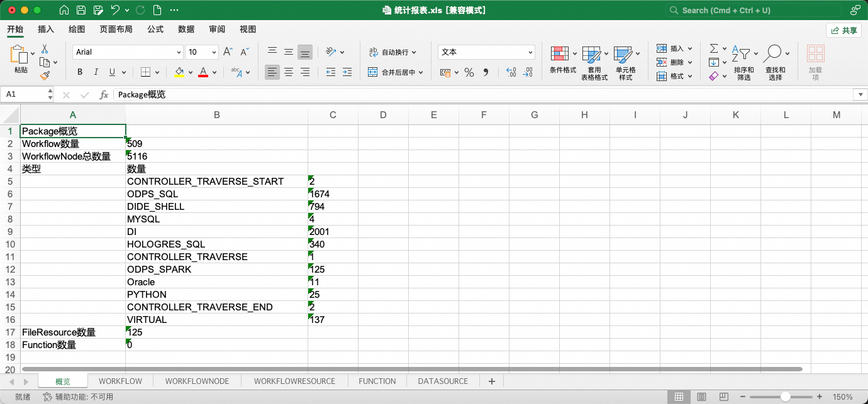
Task: Align text left
Action: click(272, 72)
